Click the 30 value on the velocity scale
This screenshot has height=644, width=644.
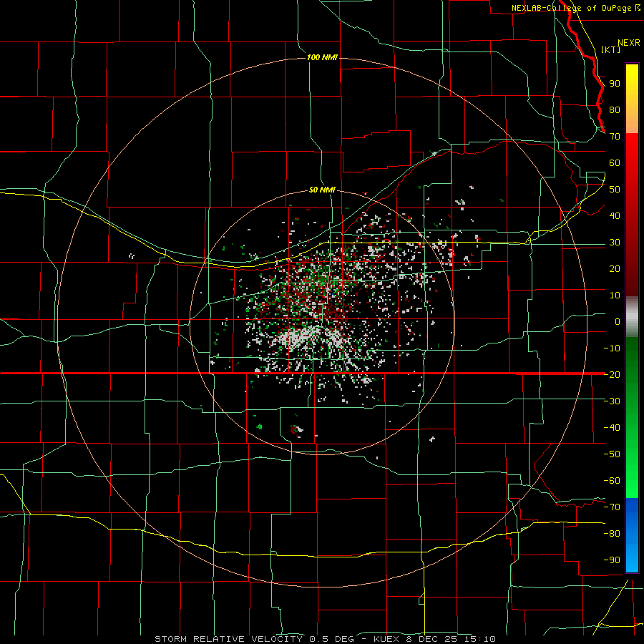tap(615, 243)
